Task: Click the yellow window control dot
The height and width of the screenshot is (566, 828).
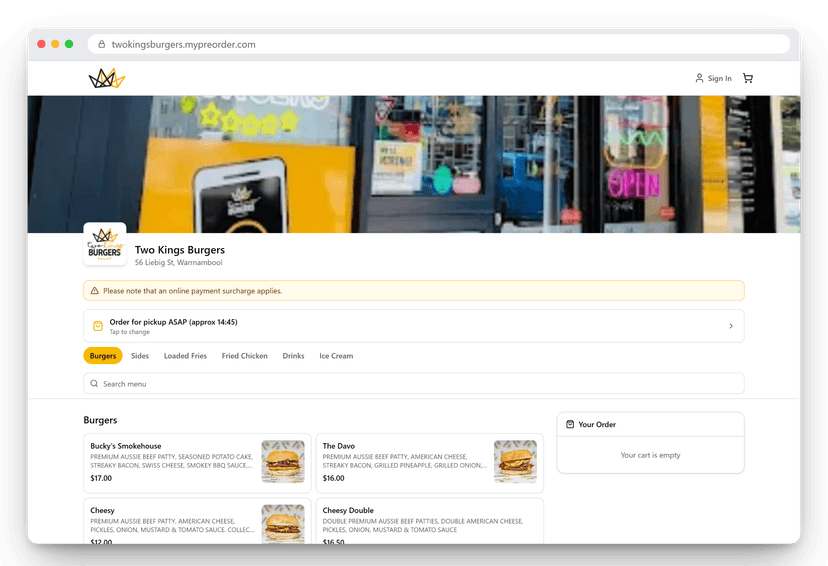Action: coord(55,44)
